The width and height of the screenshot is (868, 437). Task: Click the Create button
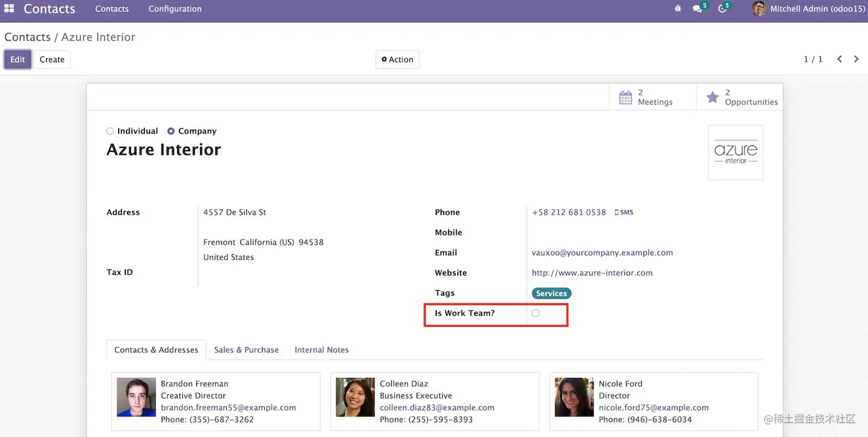52,60
